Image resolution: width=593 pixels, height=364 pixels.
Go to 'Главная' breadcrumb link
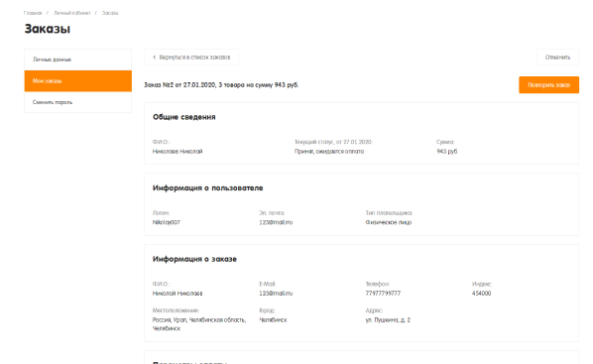point(33,13)
